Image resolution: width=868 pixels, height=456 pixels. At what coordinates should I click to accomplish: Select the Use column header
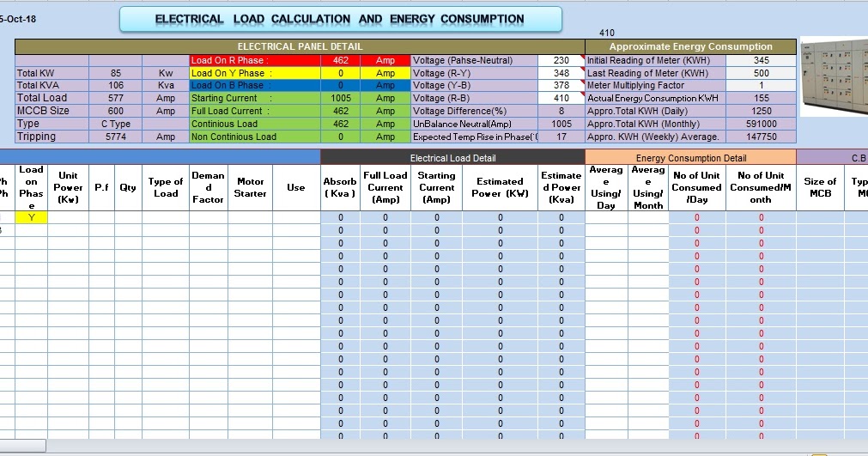pyautogui.click(x=296, y=187)
